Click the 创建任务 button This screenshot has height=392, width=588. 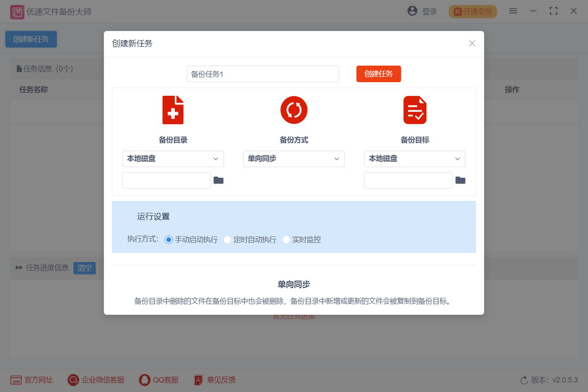[x=378, y=73]
